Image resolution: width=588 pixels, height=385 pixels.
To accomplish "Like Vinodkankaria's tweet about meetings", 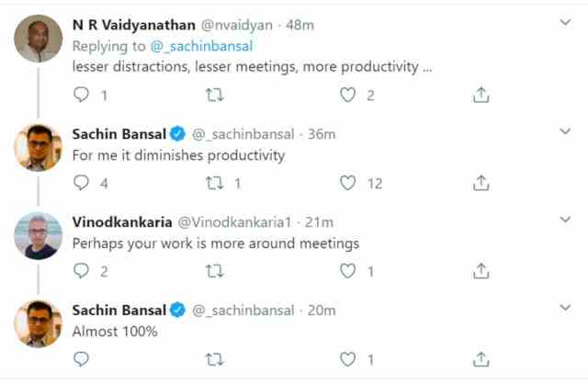I will point(347,271).
